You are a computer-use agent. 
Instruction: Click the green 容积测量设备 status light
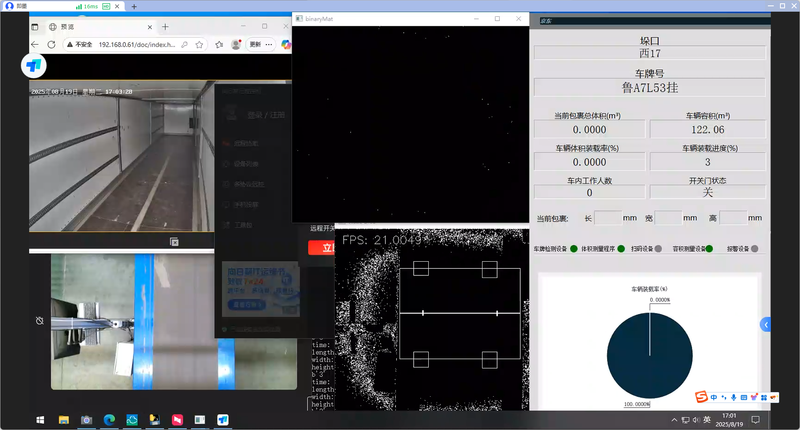click(709, 249)
